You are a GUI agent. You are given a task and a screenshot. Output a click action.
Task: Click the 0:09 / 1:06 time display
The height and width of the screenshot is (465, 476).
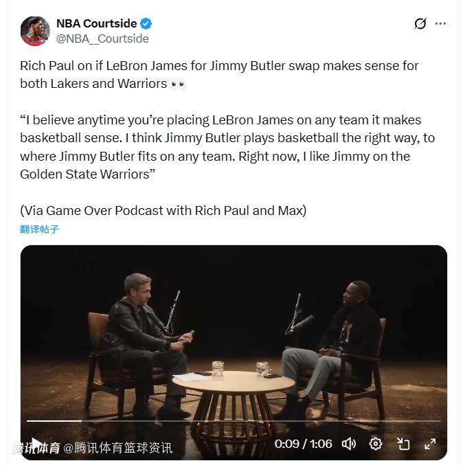303,444
